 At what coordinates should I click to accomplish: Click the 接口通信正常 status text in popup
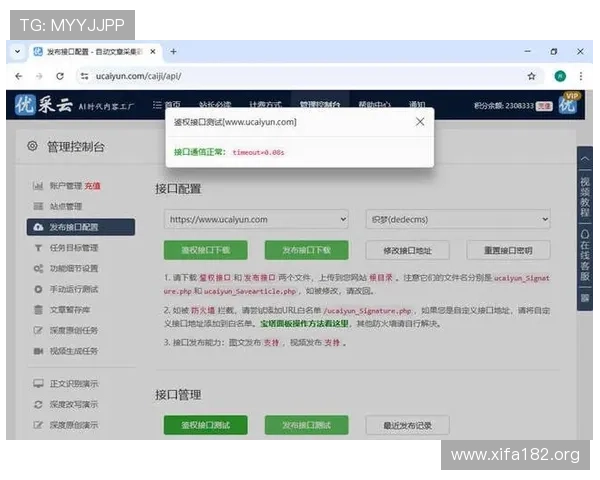pos(200,152)
